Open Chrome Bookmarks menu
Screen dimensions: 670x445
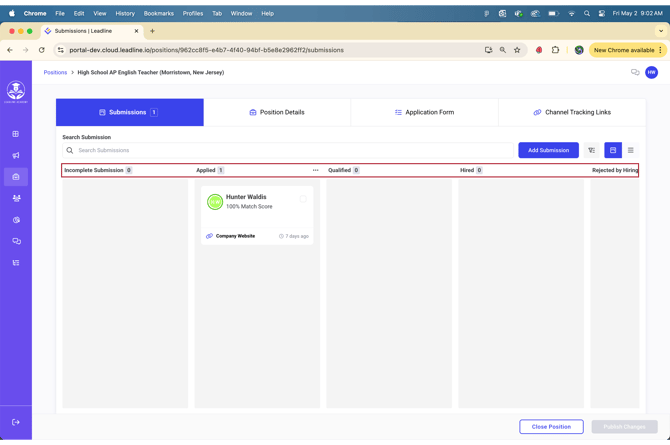[x=159, y=14]
